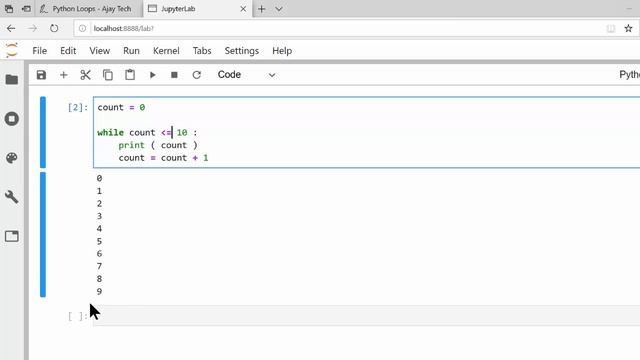The image size is (640, 360).
Task: Open a new browser tab
Action: 262,9
